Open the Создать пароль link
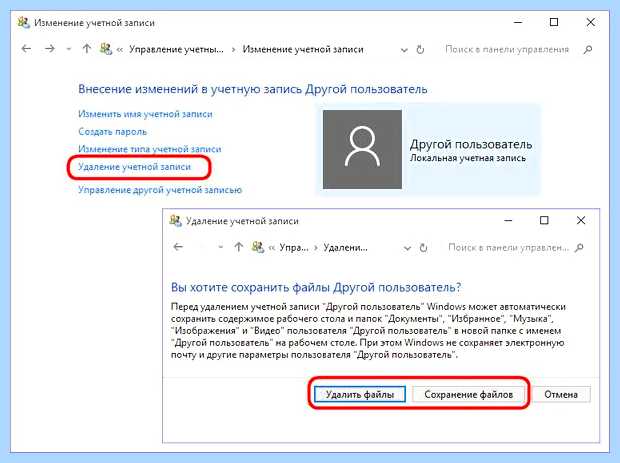Viewport: 620px width, 463px height. 112,132
